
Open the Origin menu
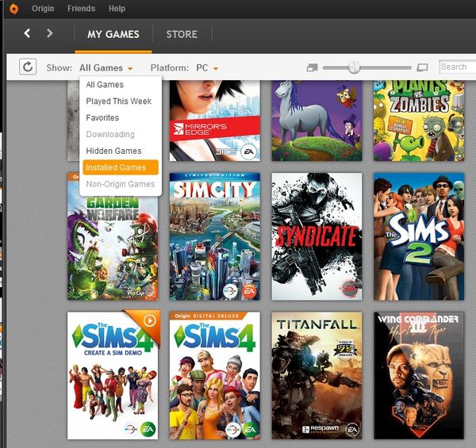[x=43, y=9]
